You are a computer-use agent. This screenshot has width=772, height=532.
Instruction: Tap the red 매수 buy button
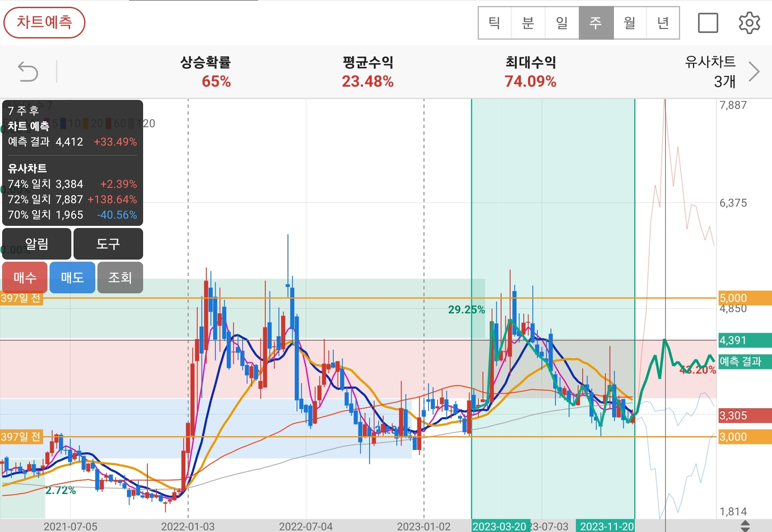(x=25, y=278)
